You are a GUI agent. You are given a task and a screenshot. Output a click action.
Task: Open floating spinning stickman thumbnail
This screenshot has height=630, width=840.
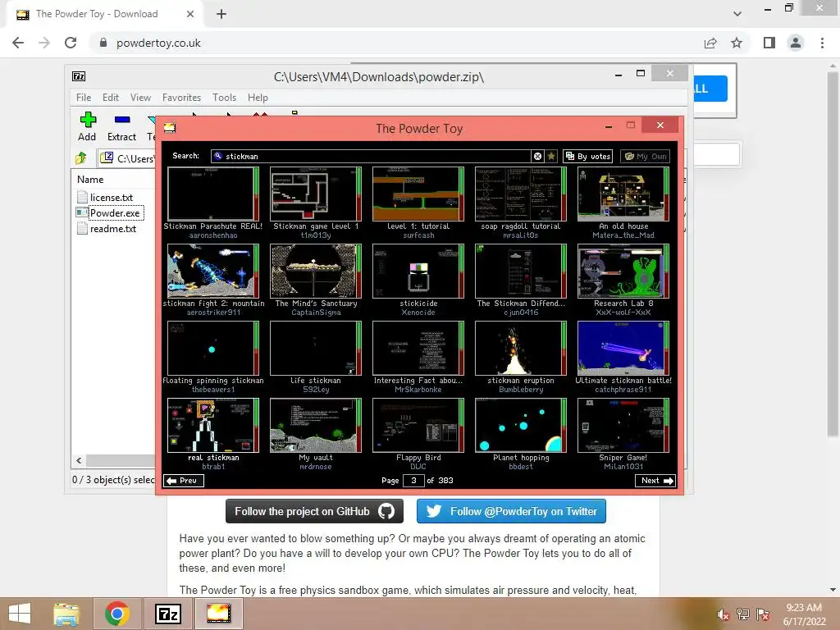(x=212, y=348)
